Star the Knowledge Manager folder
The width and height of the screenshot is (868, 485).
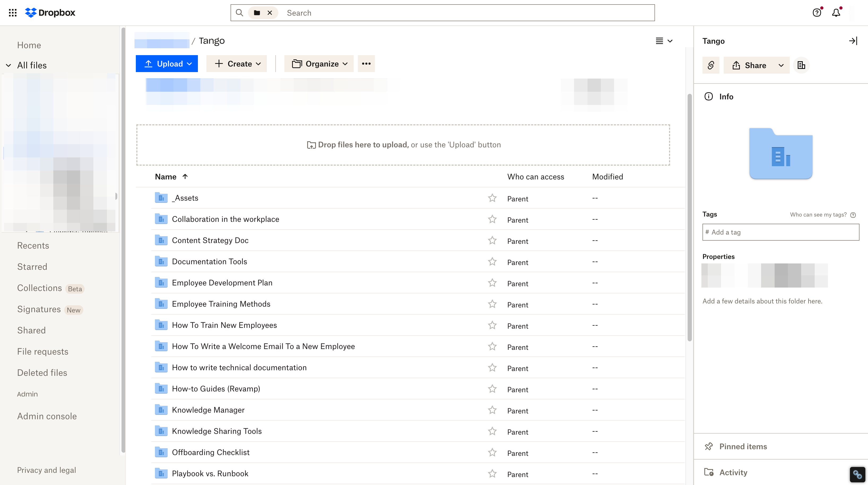(492, 410)
